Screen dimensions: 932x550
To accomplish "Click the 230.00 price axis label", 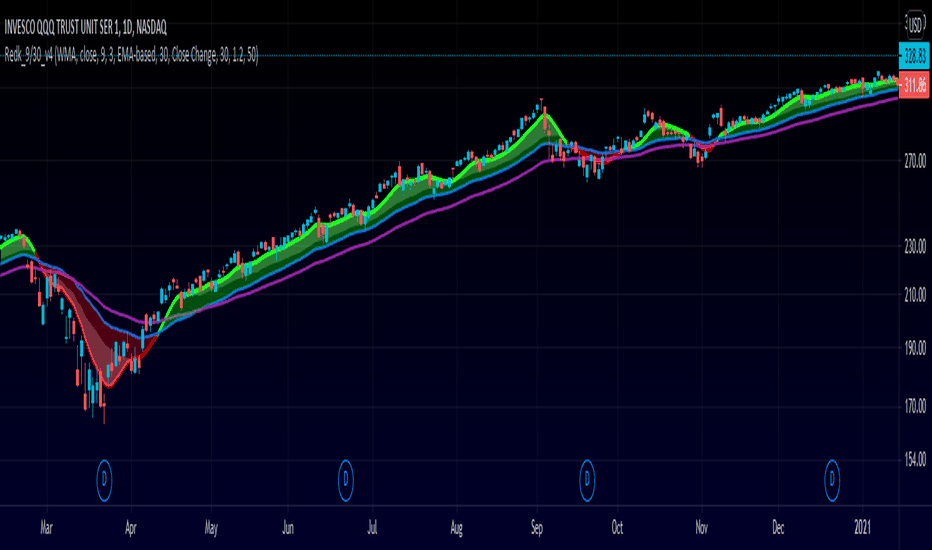I will click(x=915, y=246).
